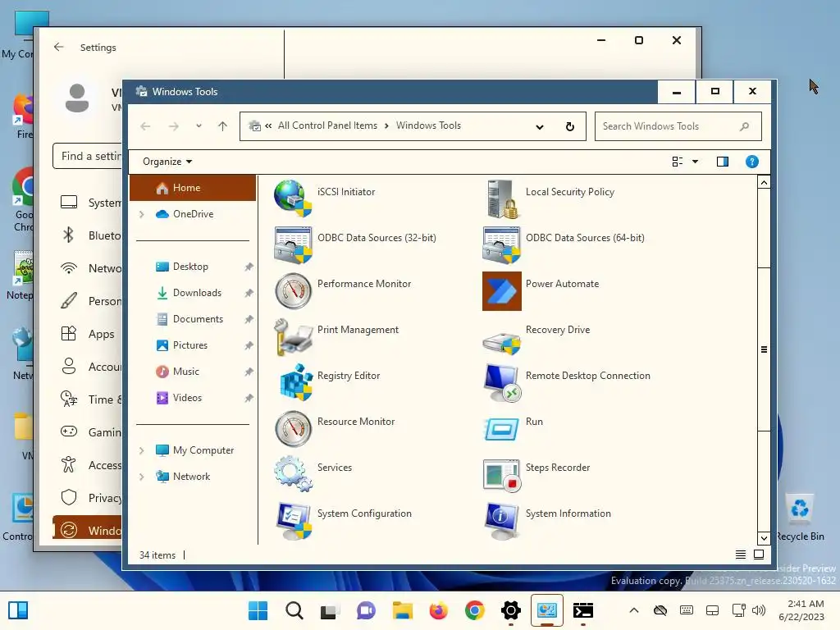Launch Firefox from taskbar
This screenshot has width=840, height=630.
click(x=438, y=610)
